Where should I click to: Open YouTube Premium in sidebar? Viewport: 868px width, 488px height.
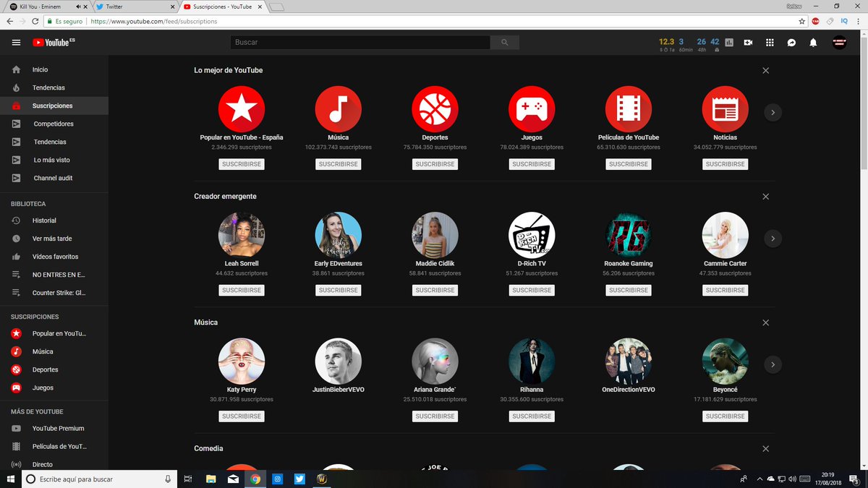click(x=54, y=429)
